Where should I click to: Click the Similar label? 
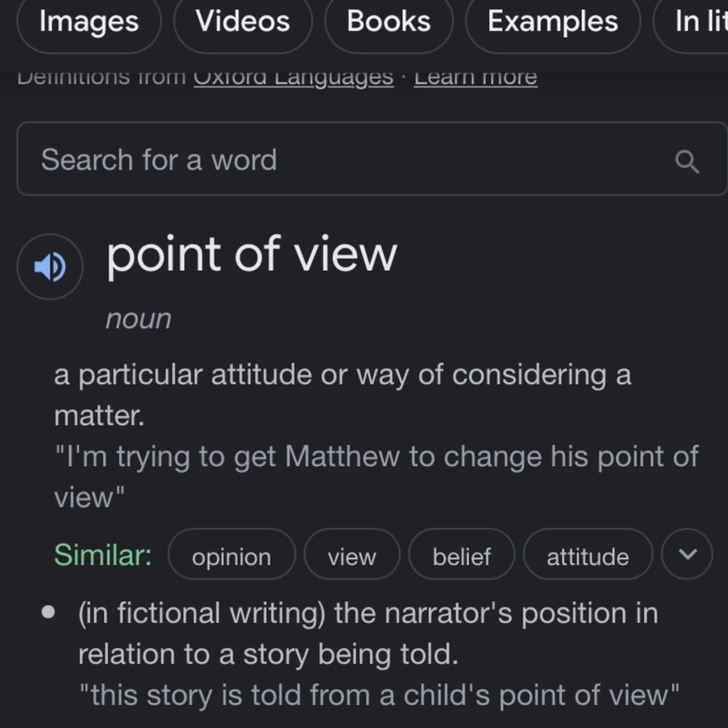pyautogui.click(x=103, y=554)
